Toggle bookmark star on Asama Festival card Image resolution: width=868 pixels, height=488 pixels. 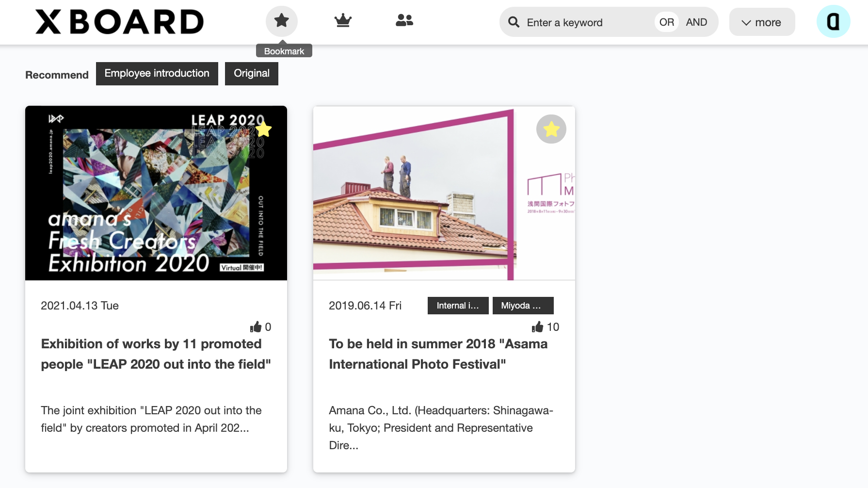[x=551, y=129]
